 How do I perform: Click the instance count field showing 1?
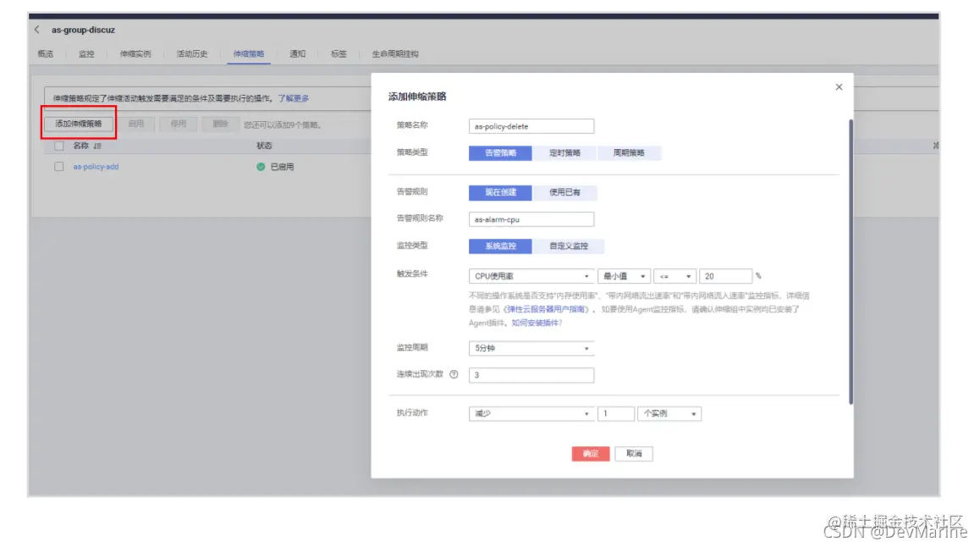pos(615,414)
